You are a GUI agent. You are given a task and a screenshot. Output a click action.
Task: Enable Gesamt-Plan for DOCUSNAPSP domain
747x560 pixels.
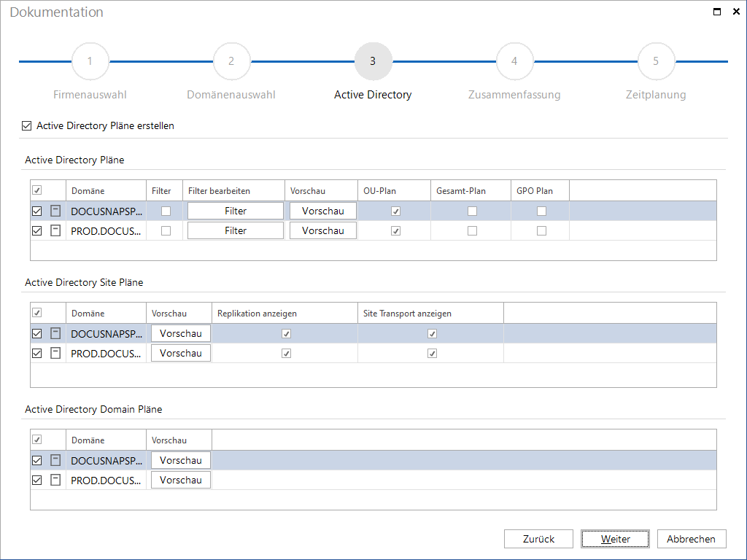tap(472, 211)
